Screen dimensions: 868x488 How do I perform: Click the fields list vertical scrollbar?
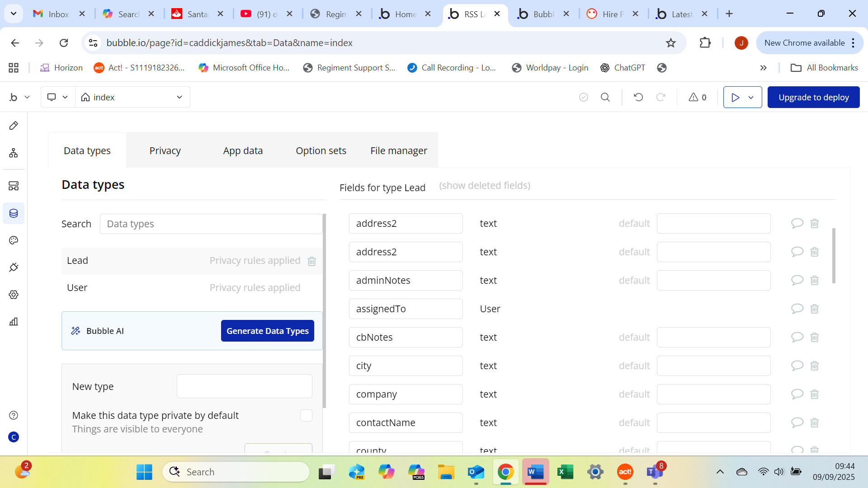[833, 256]
